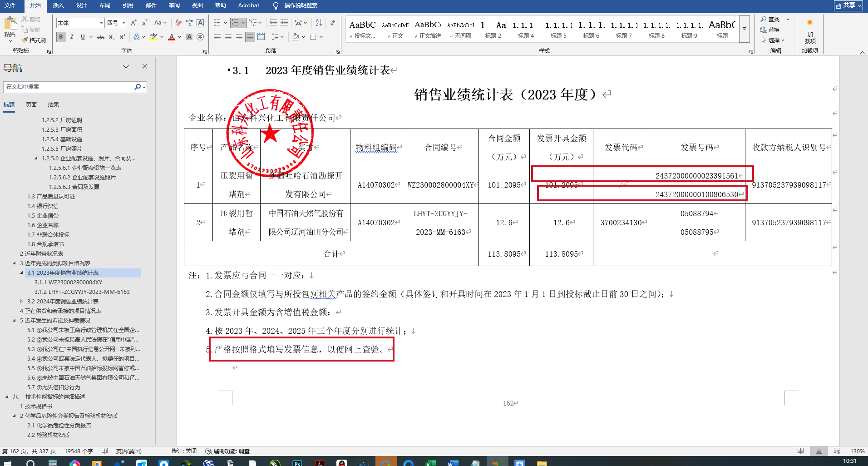Screen dimensions: 868x466
Task: Apply the 标题 2 style
Action: [493, 30]
